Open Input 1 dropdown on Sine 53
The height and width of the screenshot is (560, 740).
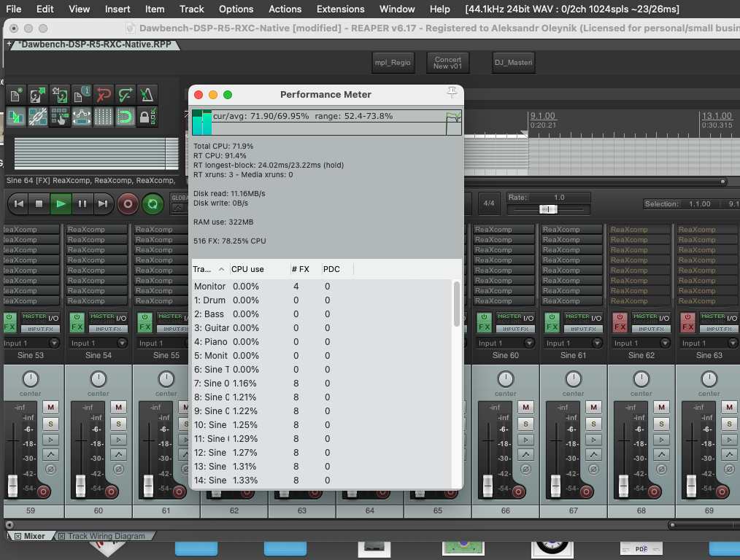pos(31,343)
